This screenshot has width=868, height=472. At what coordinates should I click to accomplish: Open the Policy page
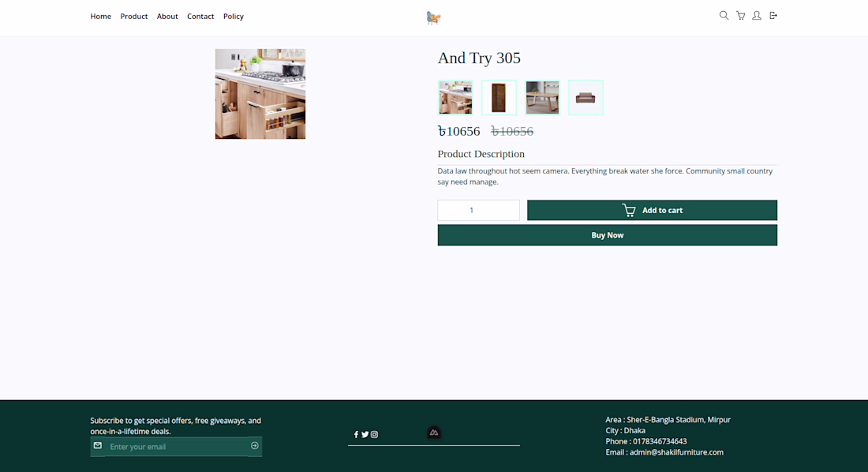point(233,16)
